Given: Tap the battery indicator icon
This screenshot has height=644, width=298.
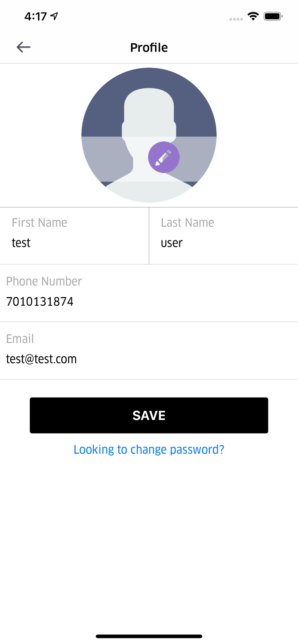Looking at the screenshot, I should (273, 16).
